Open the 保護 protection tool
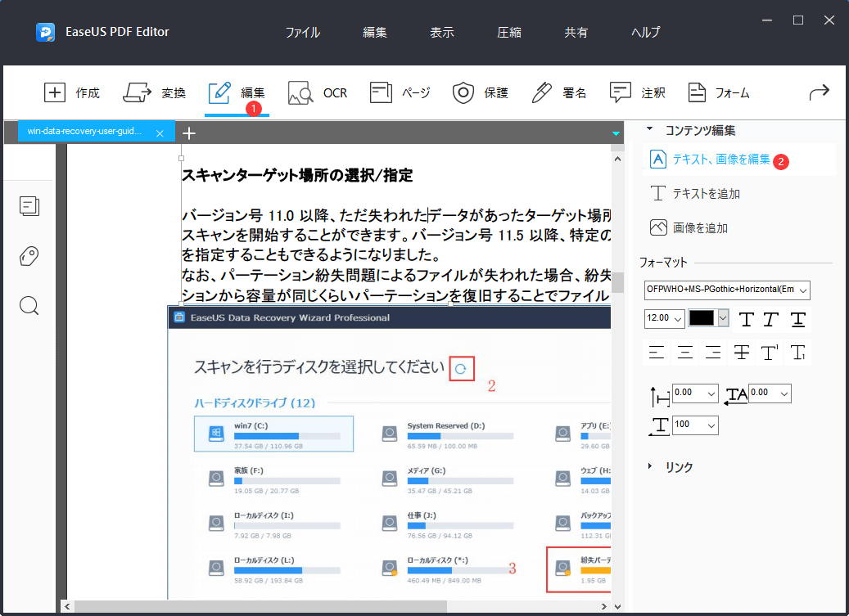Image resolution: width=849 pixels, height=616 pixels. pyautogui.click(x=480, y=92)
